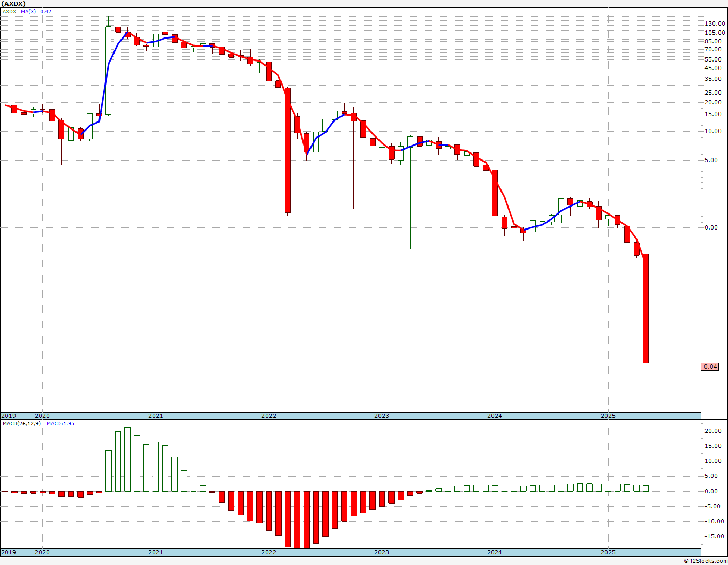This screenshot has height=565, width=728.
Task: Select the green AXDX legend label
Action: pyautogui.click(x=9, y=11)
